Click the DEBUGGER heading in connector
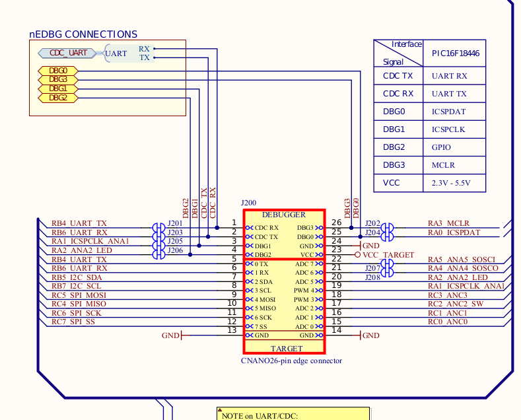 pyautogui.click(x=284, y=215)
